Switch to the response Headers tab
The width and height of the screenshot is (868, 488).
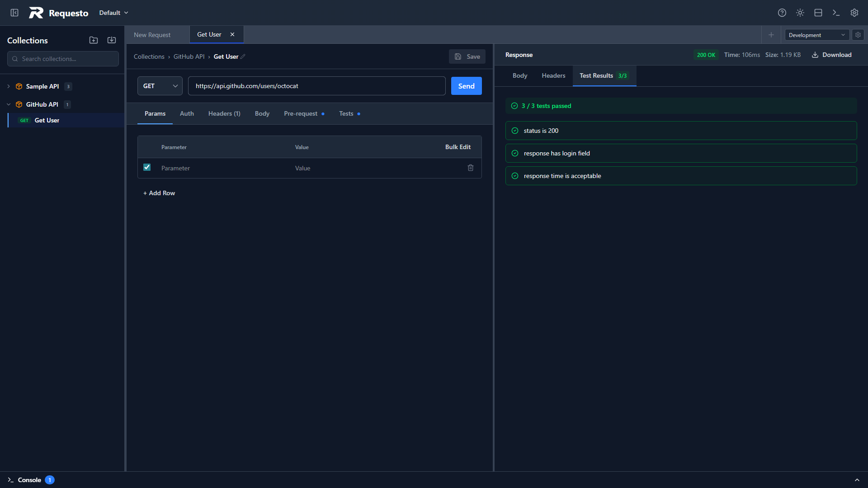point(553,75)
